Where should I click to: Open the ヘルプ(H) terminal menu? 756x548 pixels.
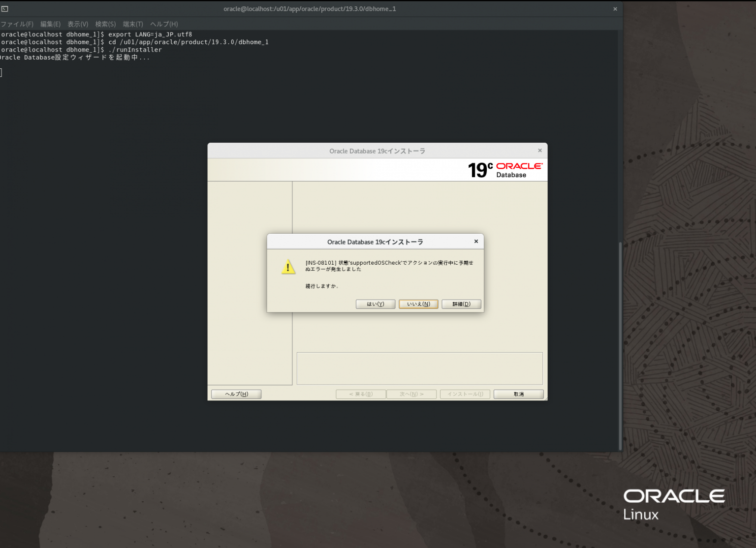[163, 24]
